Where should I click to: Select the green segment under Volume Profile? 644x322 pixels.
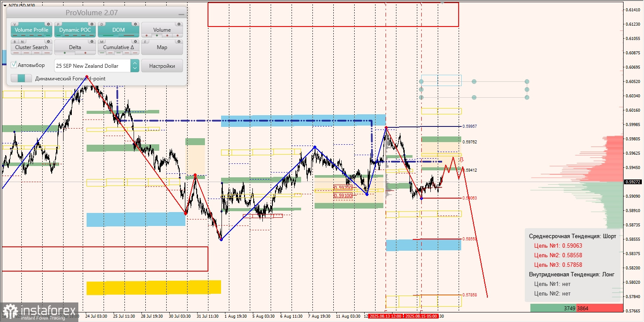click(x=48, y=35)
